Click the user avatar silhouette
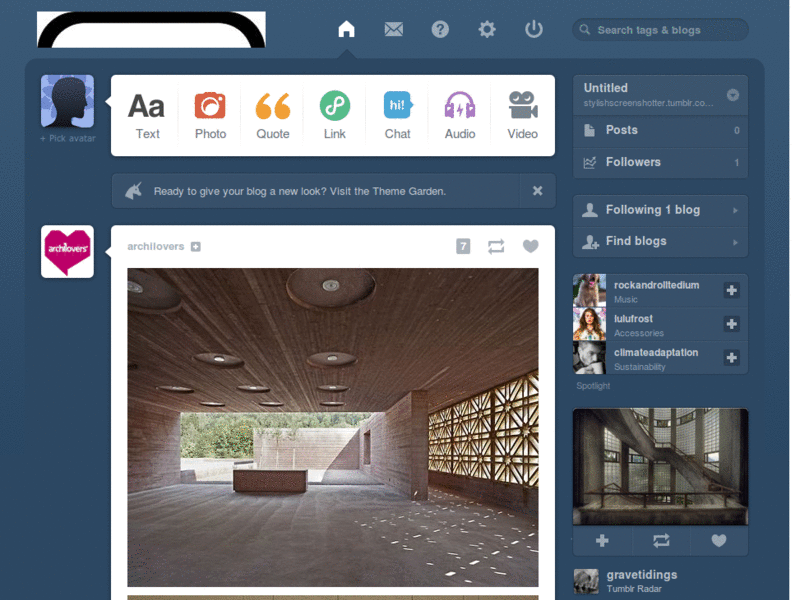This screenshot has height=600, width=800. coord(67,101)
